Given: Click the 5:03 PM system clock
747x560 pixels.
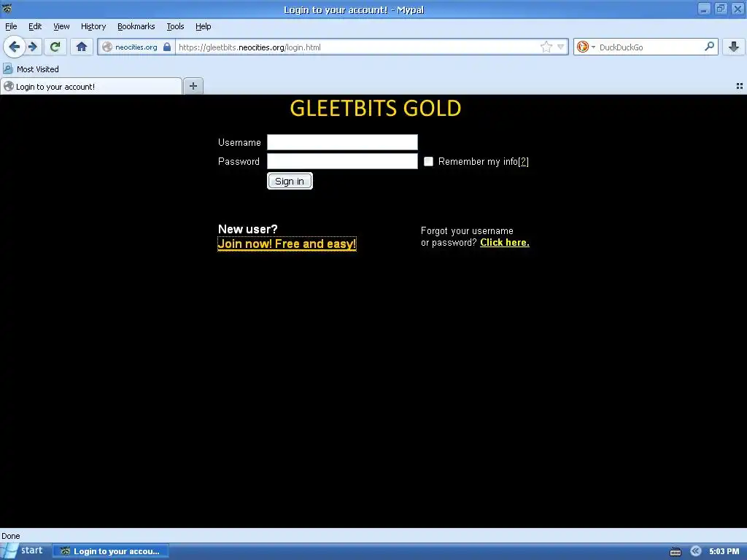Looking at the screenshot, I should pos(724,551).
